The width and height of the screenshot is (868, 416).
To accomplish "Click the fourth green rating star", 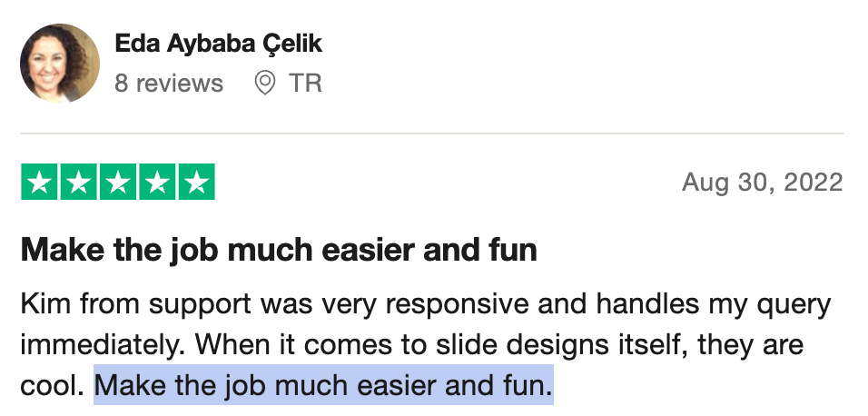I will click(x=157, y=182).
